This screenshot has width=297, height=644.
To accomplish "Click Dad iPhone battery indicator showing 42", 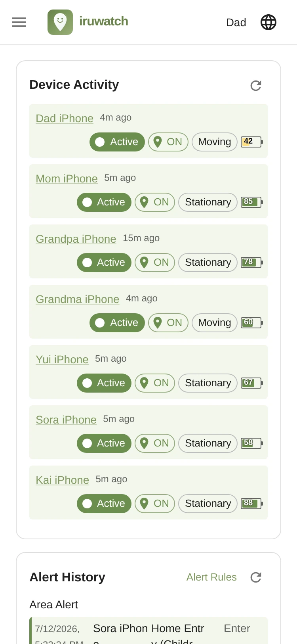I will 252,142.
